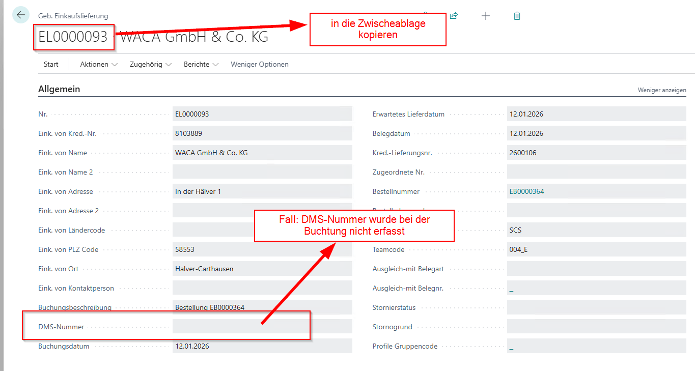Click the empty Ausgleich-mit Belegart field
Image resolution: width=696 pixels, height=372 pixels.
point(596,269)
